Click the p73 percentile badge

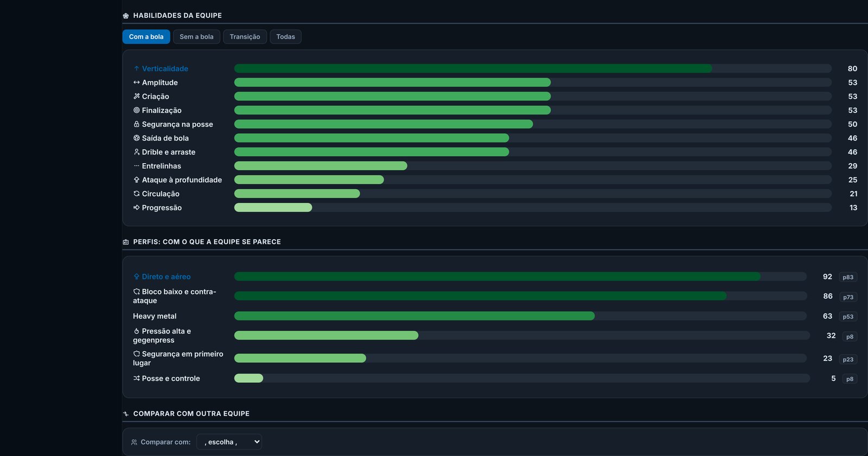click(x=848, y=297)
